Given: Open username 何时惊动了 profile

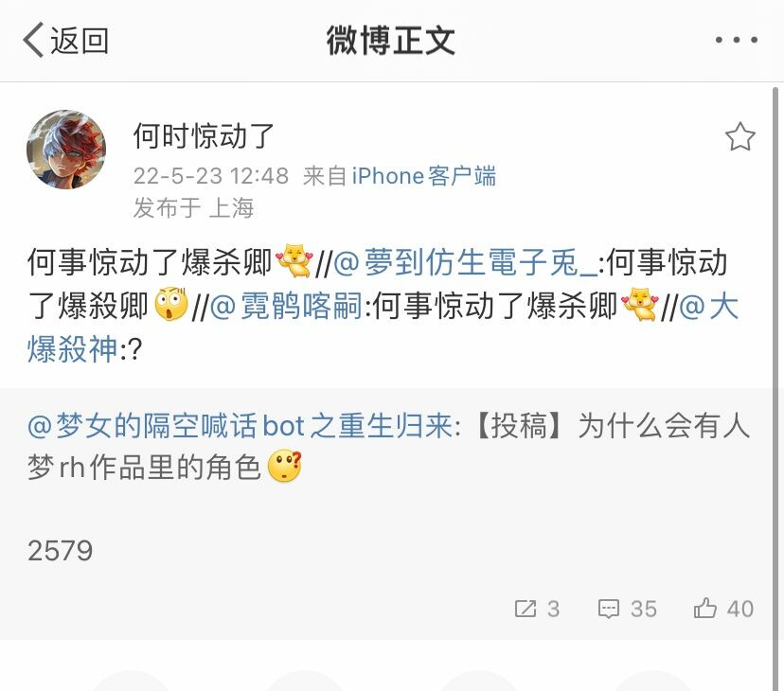Looking at the screenshot, I should pyautogui.click(x=204, y=136).
